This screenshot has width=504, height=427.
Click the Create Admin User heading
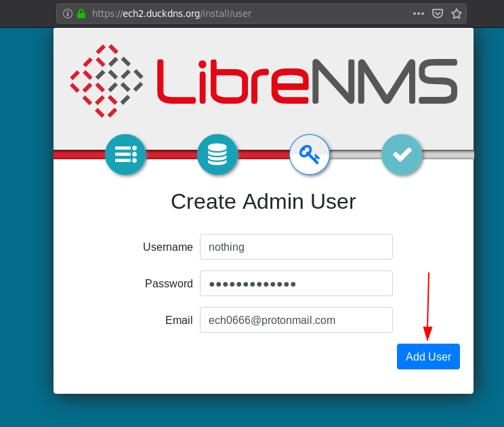(264, 201)
